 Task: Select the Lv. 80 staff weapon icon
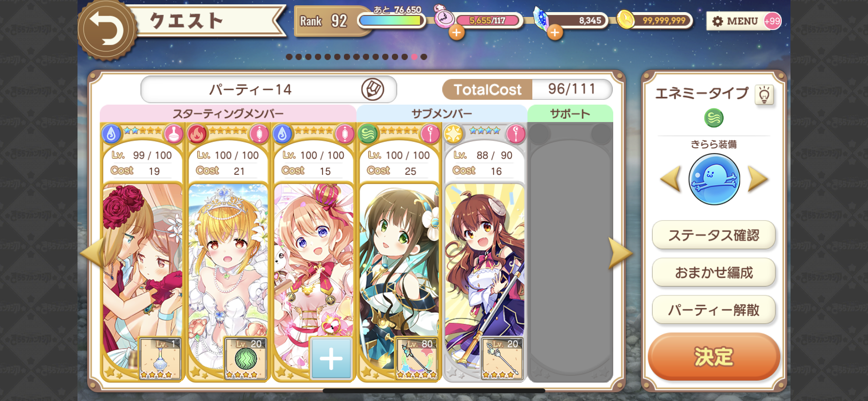pos(416,358)
